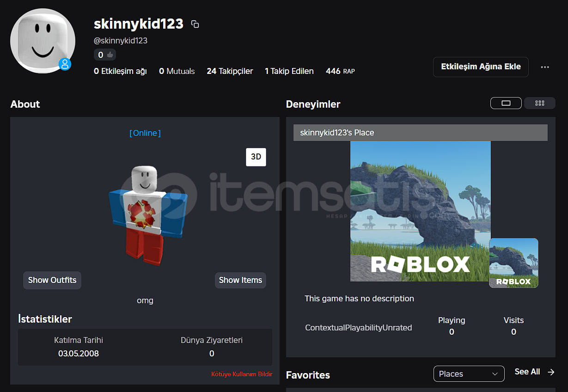Open skinnykid123's Place title bar
This screenshot has height=392, width=568.
[421, 133]
